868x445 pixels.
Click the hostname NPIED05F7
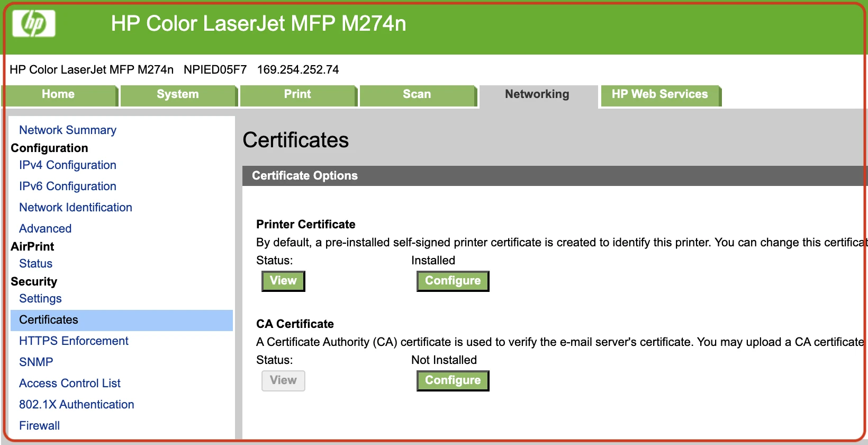[215, 70]
